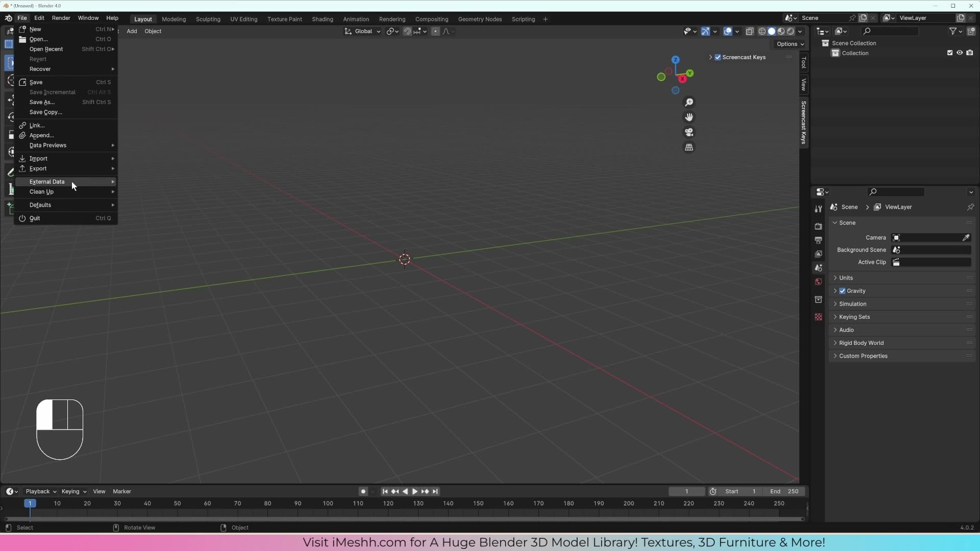The image size is (980, 551).
Task: Open Export submenu in File menu
Action: (66, 168)
